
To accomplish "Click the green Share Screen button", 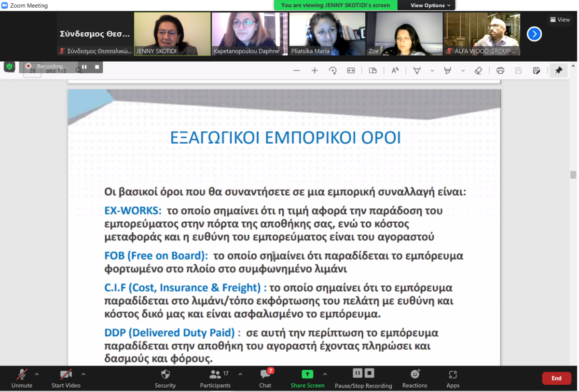I will pos(307,378).
